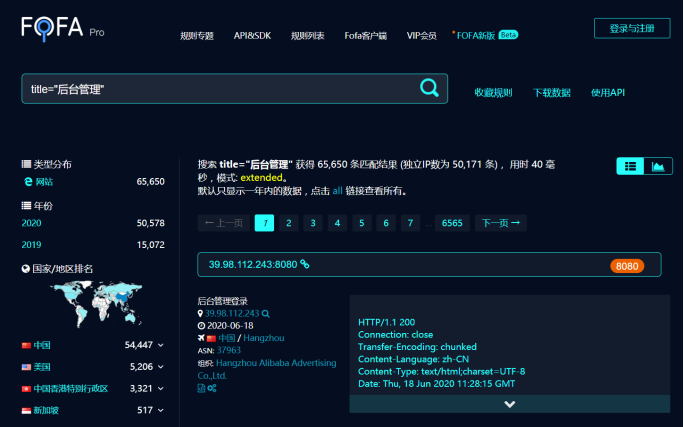This screenshot has width=684, height=427.
Task: Click the world map thumbnail
Action: [96, 304]
